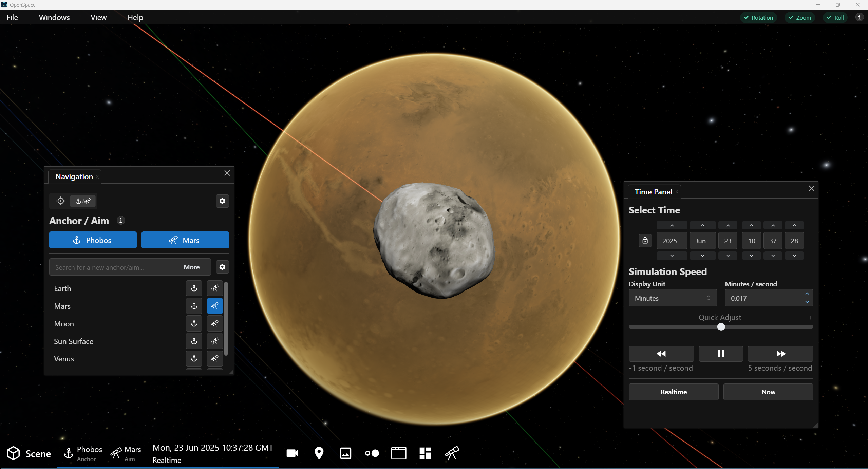Switch to focus mode crosshair icon
Screen dimensions: 868x469
coord(61,201)
